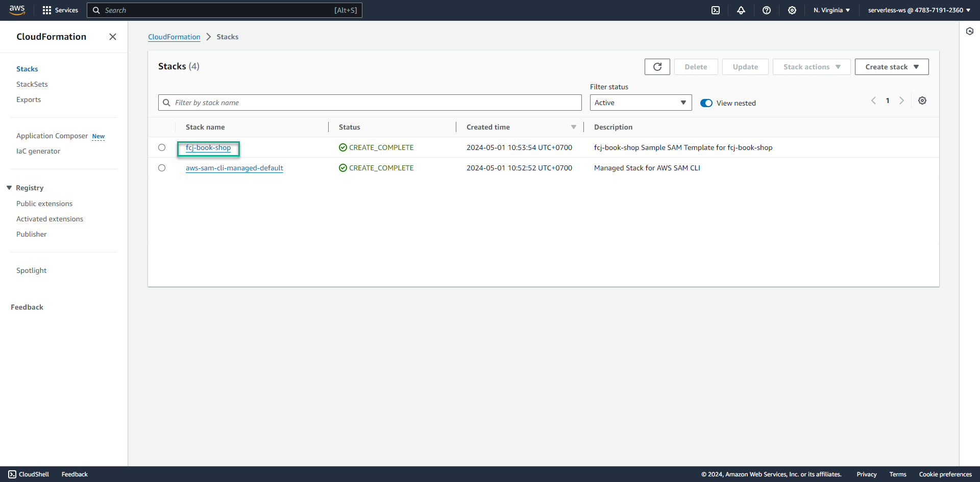Viewport: 980px width, 482px height.
Task: Open the top bar settings gear
Action: (792, 10)
